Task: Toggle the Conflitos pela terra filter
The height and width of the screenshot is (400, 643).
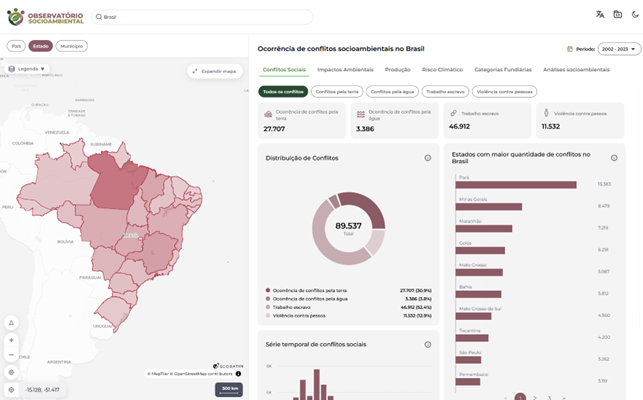Action: (337, 91)
